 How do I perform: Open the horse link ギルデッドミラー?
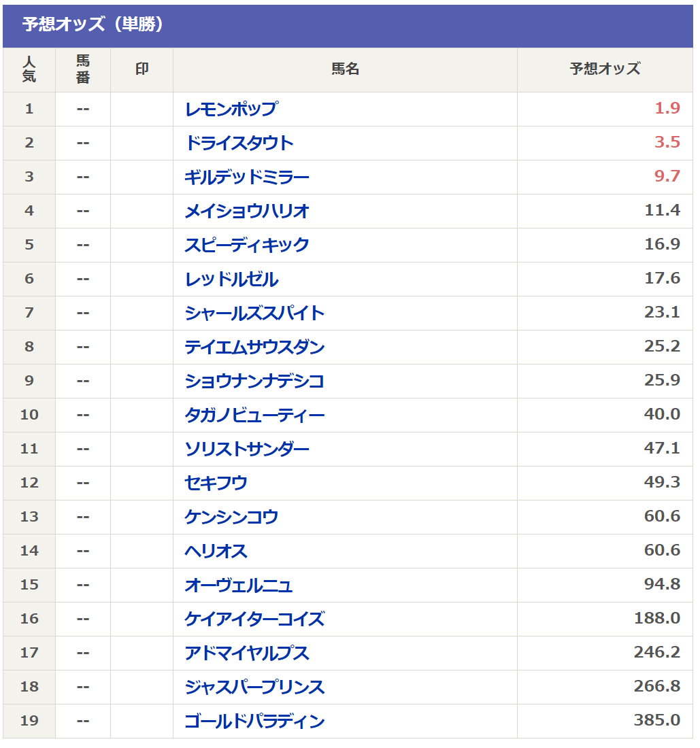247,177
